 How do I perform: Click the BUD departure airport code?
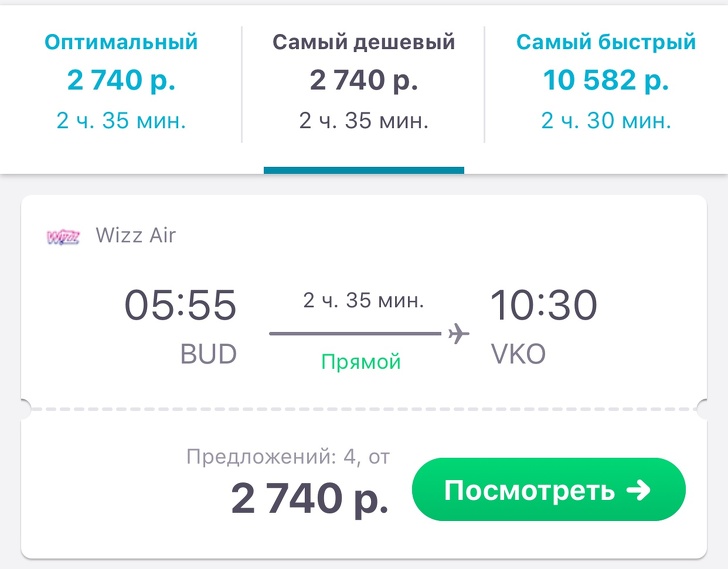click(208, 355)
